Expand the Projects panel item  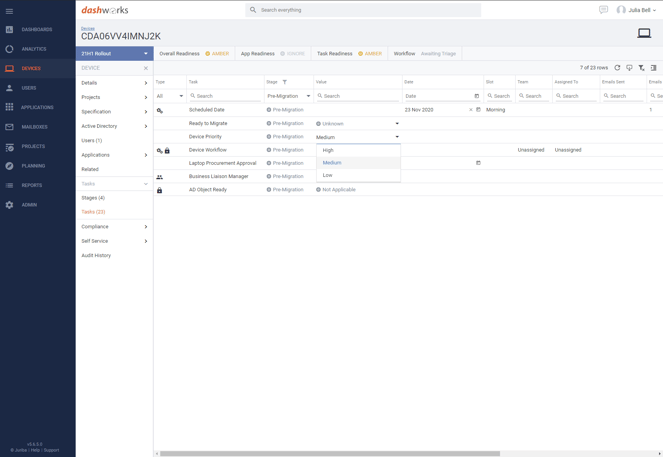point(115,97)
